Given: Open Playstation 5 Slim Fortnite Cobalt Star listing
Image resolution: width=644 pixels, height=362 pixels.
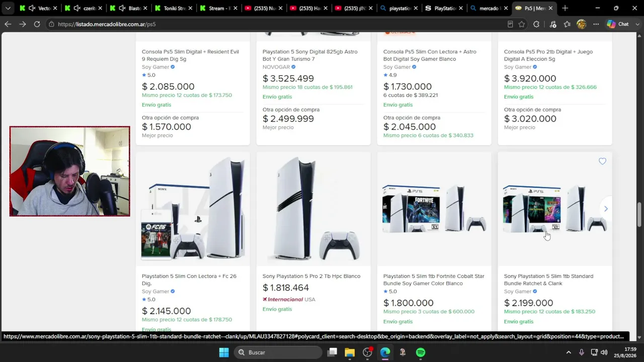Looking at the screenshot, I should pos(434,280).
